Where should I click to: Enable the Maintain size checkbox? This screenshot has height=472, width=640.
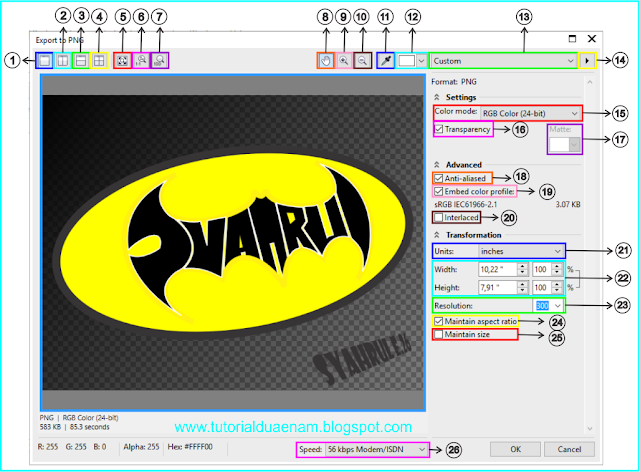point(439,334)
